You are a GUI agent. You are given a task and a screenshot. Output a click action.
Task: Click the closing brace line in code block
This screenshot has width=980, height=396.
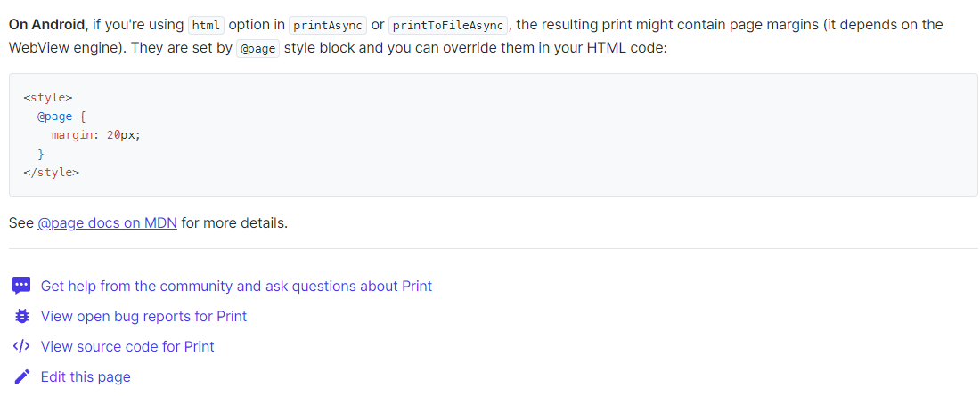(41, 153)
